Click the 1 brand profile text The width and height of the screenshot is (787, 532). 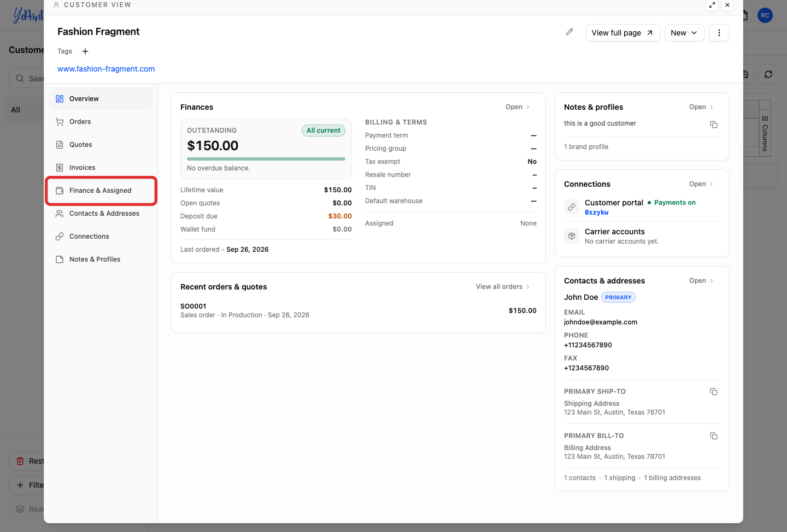586,147
